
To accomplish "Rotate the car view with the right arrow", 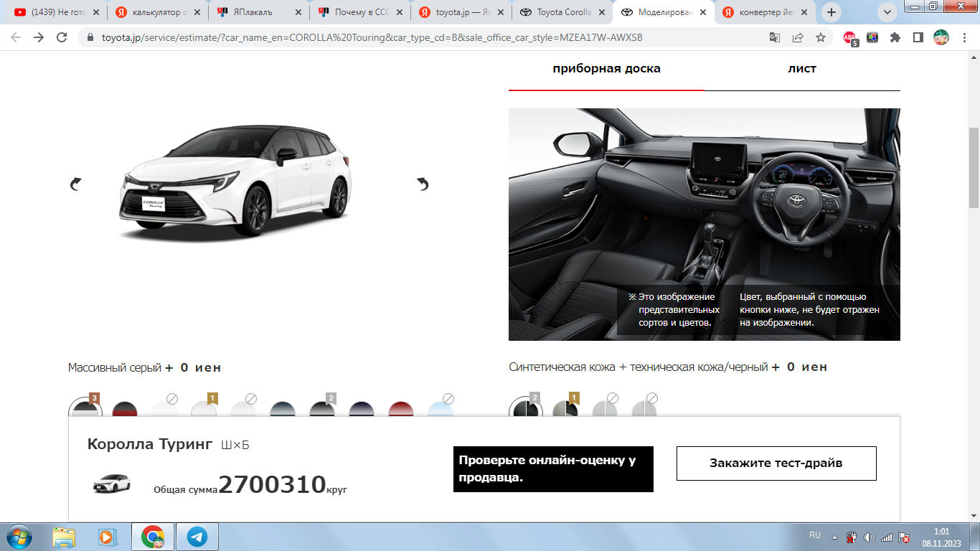I will click(423, 184).
